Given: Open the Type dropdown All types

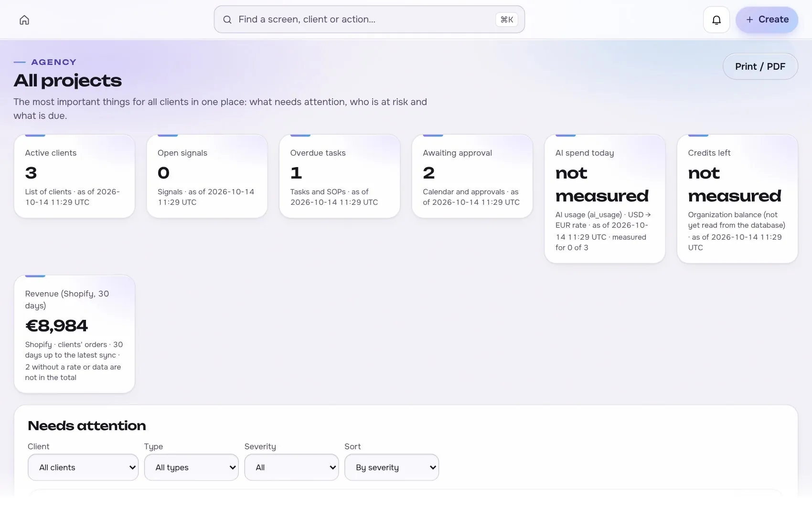Looking at the screenshot, I should (191, 467).
